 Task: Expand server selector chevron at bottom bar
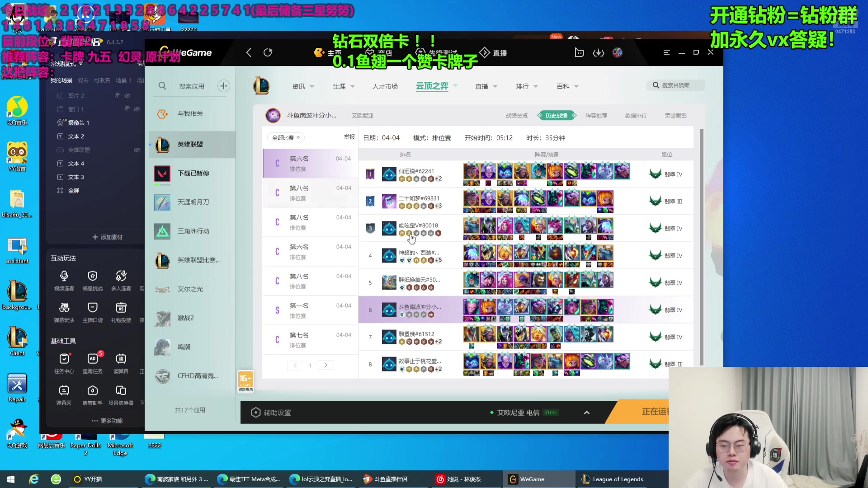click(x=587, y=413)
